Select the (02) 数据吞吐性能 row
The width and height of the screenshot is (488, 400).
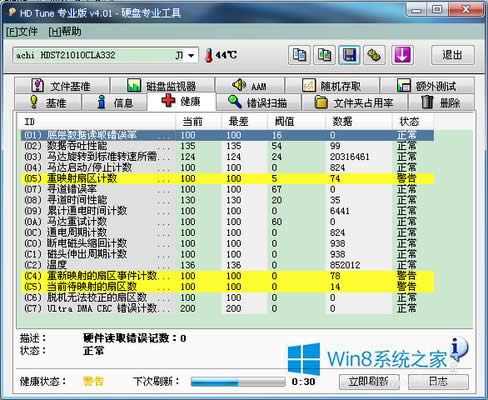tap(227, 146)
